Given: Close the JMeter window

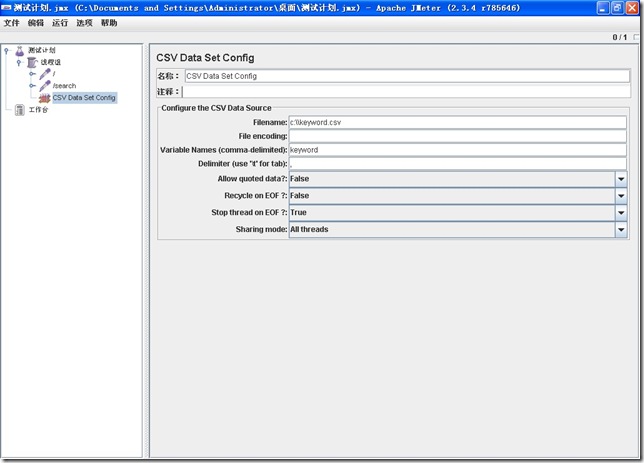Looking at the screenshot, I should point(632,8).
